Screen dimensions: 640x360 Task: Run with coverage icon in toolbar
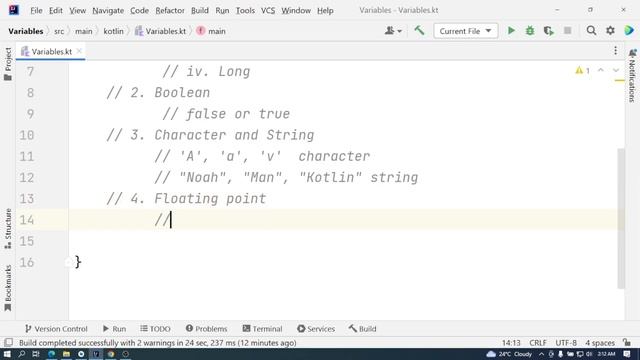tap(549, 31)
